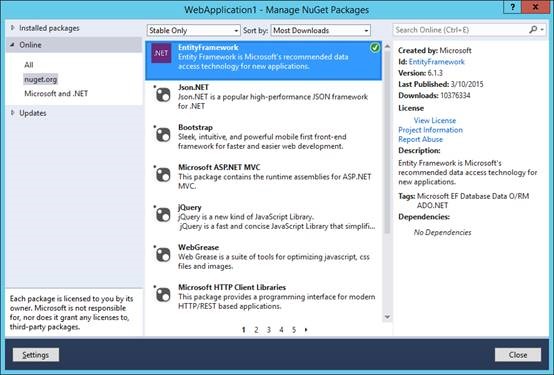Click the Search Online input field
The height and width of the screenshot is (375, 554).
click(x=461, y=30)
